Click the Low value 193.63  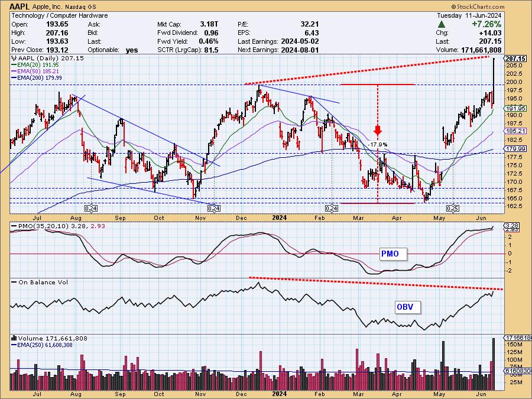[57, 41]
